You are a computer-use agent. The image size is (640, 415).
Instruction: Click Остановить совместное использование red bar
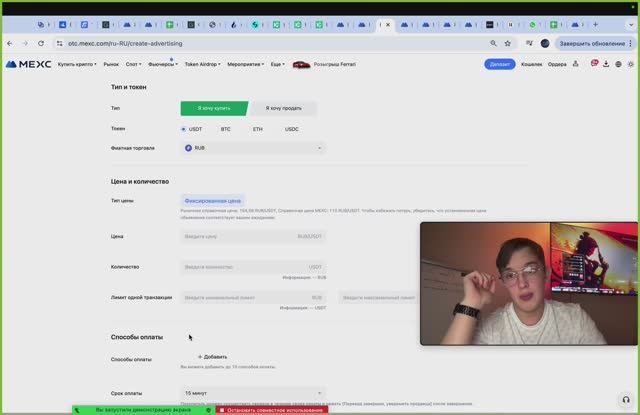point(272,410)
